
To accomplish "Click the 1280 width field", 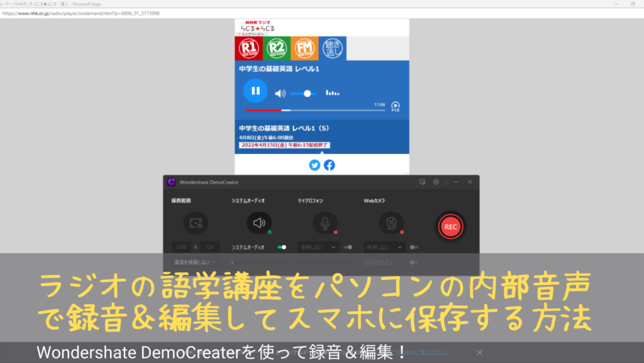I will pos(181,247).
